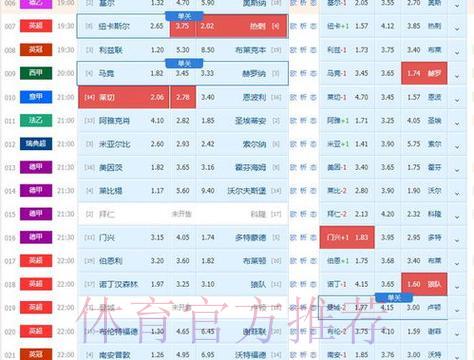Click the 英超 league badge in row 007
Viewport: 474px width, 360px height.
click(x=36, y=26)
